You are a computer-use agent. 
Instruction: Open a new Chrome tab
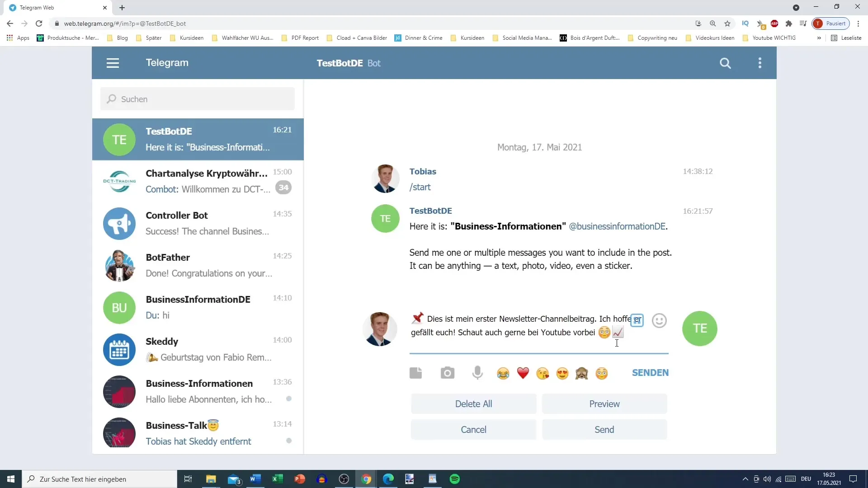coord(122,8)
